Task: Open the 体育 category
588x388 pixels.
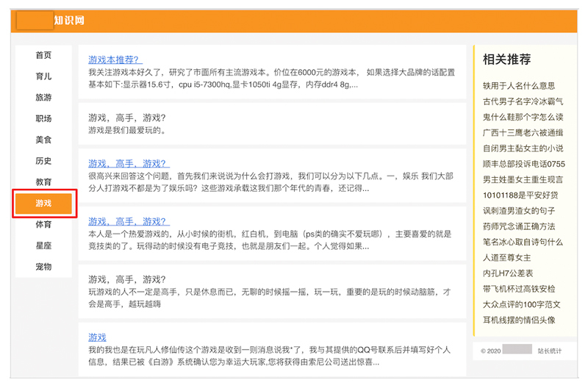Action: coord(43,224)
